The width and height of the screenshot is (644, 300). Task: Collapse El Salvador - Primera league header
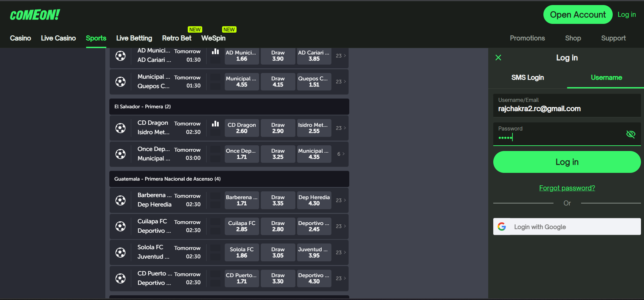(229, 107)
